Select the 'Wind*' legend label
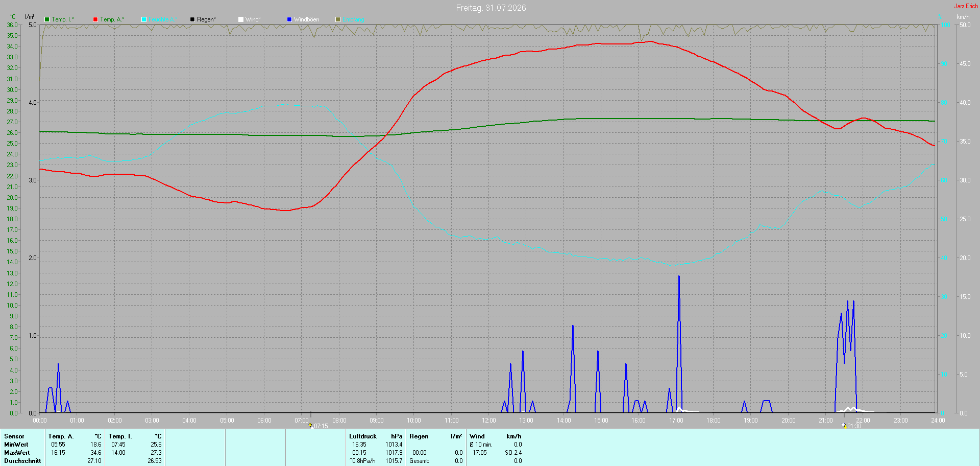This screenshot has width=980, height=466. coord(253,19)
